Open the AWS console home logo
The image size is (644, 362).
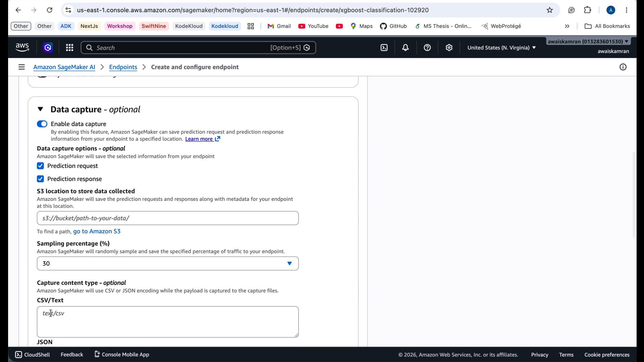(x=22, y=48)
